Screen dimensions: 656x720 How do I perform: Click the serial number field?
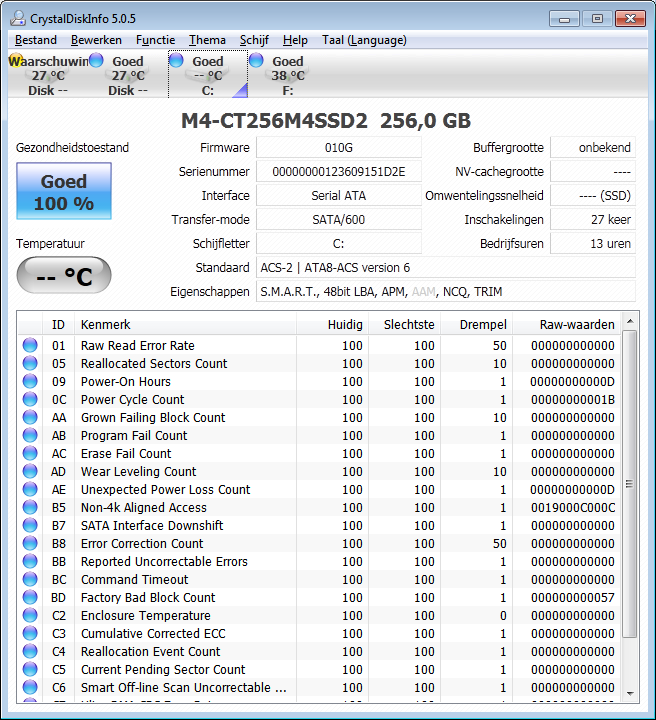point(339,172)
